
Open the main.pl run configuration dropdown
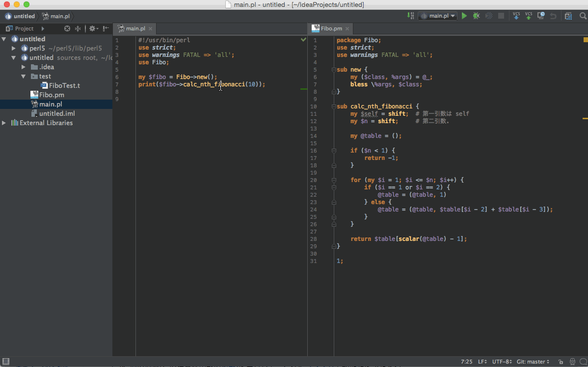pos(438,16)
